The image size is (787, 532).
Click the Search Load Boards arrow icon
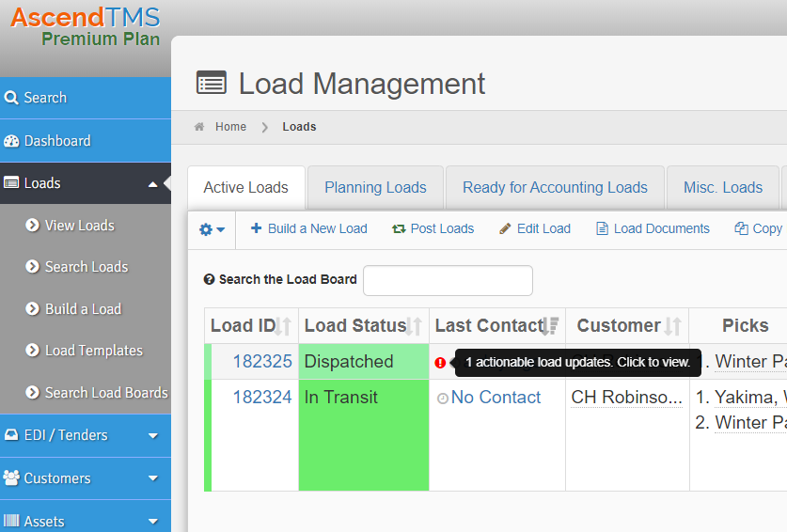pyautogui.click(x=33, y=392)
